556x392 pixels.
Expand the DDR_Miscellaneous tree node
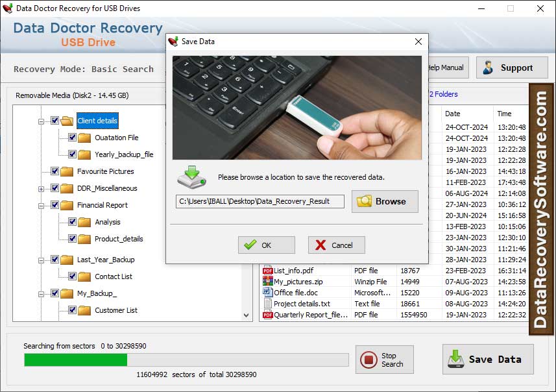pos(42,189)
